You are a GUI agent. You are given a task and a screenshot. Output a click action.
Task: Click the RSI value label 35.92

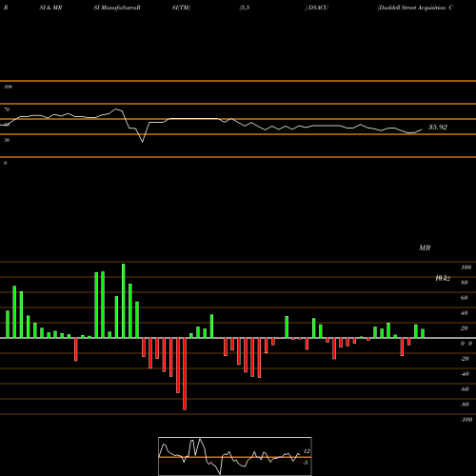[438, 128]
